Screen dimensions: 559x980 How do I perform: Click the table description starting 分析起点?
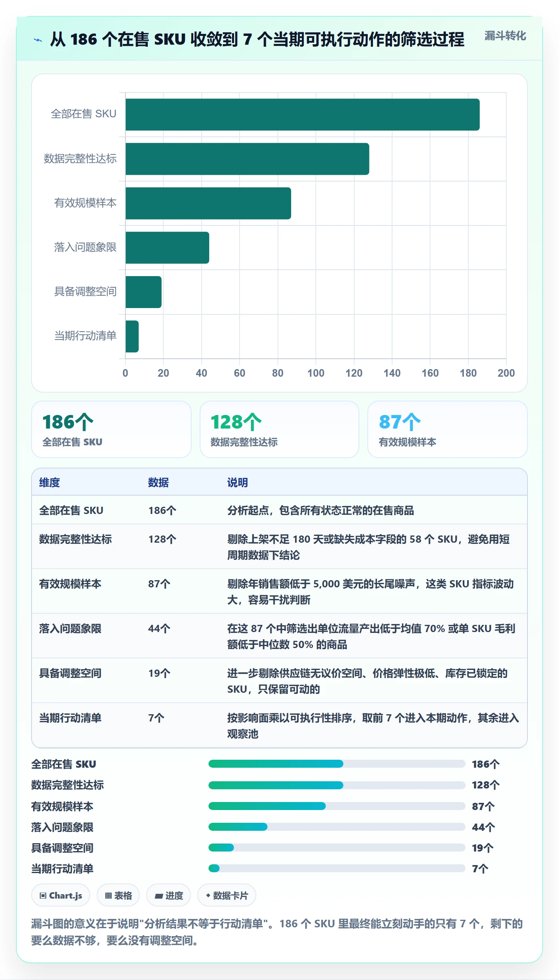coord(321,510)
